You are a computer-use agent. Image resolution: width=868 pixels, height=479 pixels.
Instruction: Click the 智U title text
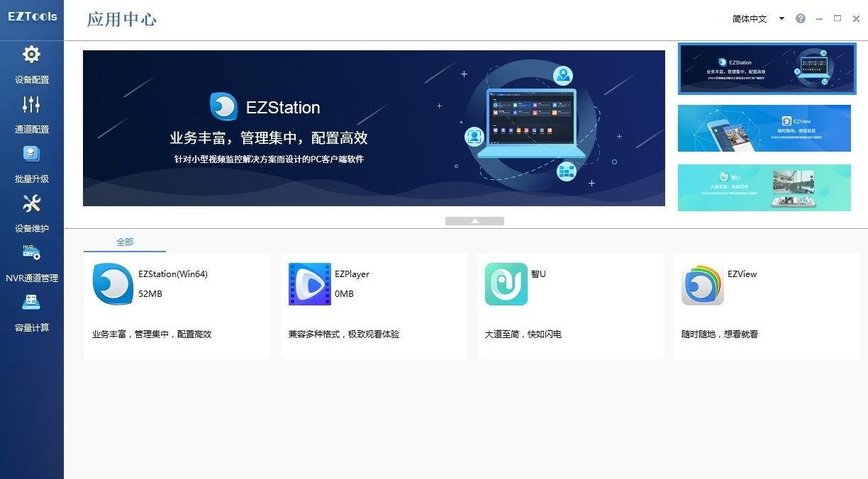pyautogui.click(x=538, y=274)
